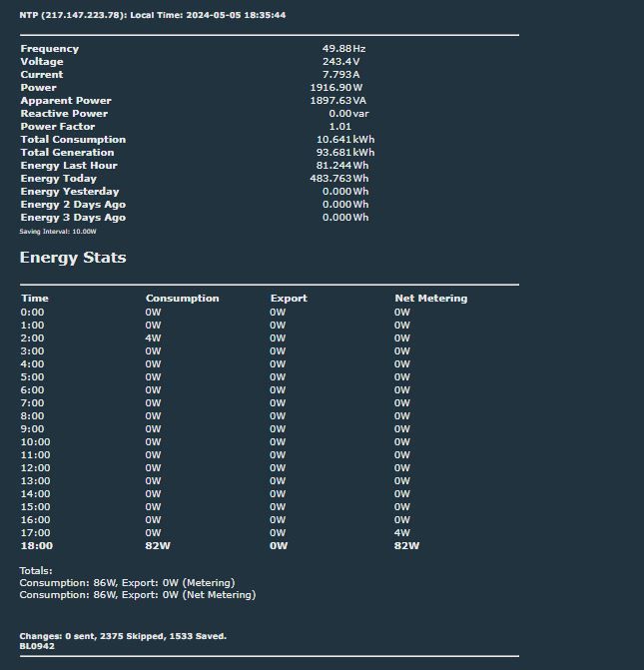Select the 17:00 time row label

[36, 533]
